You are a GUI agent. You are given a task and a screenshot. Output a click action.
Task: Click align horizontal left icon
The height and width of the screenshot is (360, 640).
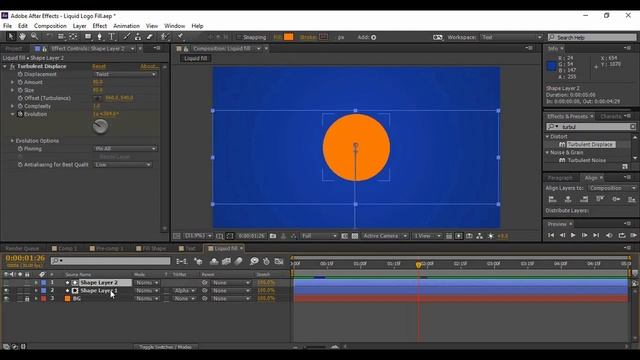pyautogui.click(x=552, y=199)
